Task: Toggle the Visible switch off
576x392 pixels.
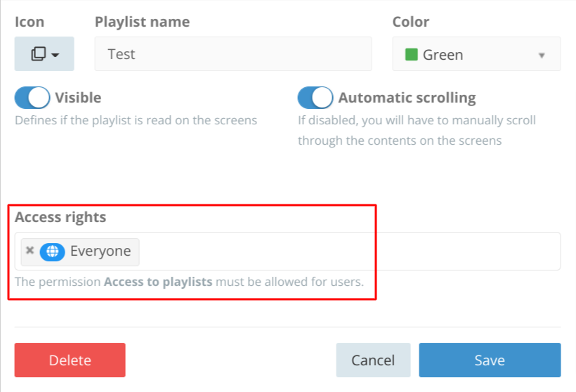Action: click(32, 98)
